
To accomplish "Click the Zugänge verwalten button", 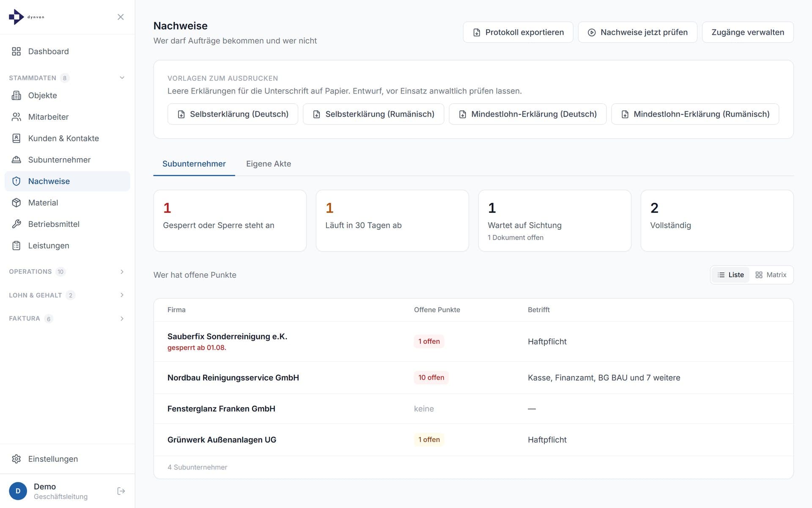I will 748,32.
